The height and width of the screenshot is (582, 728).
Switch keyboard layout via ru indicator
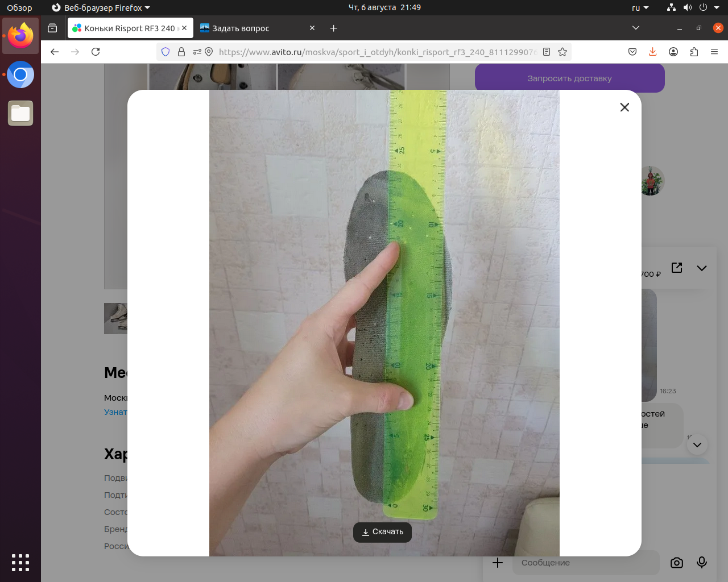click(640, 7)
